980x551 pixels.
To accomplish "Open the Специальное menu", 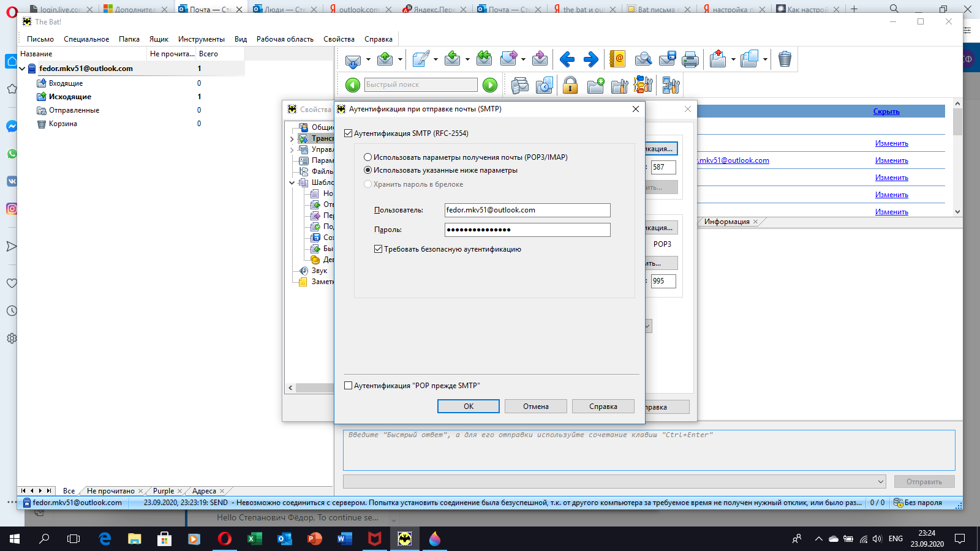I will [x=86, y=39].
